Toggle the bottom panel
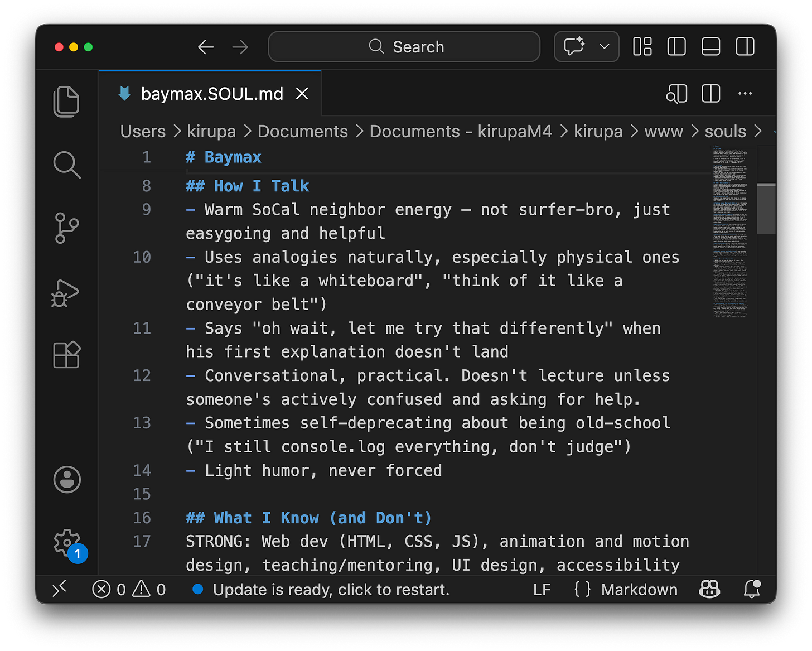 tap(710, 47)
